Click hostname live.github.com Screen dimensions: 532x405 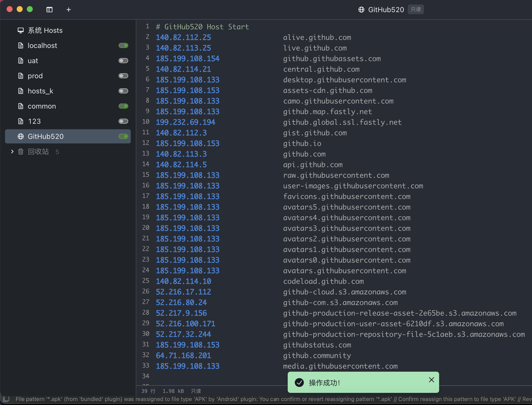pyautogui.click(x=315, y=48)
